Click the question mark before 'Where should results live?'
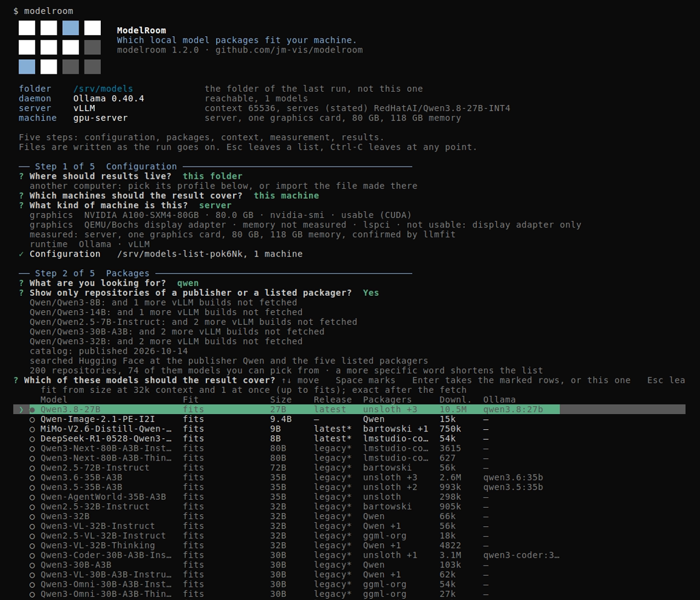The height and width of the screenshot is (600, 700). [x=21, y=176]
